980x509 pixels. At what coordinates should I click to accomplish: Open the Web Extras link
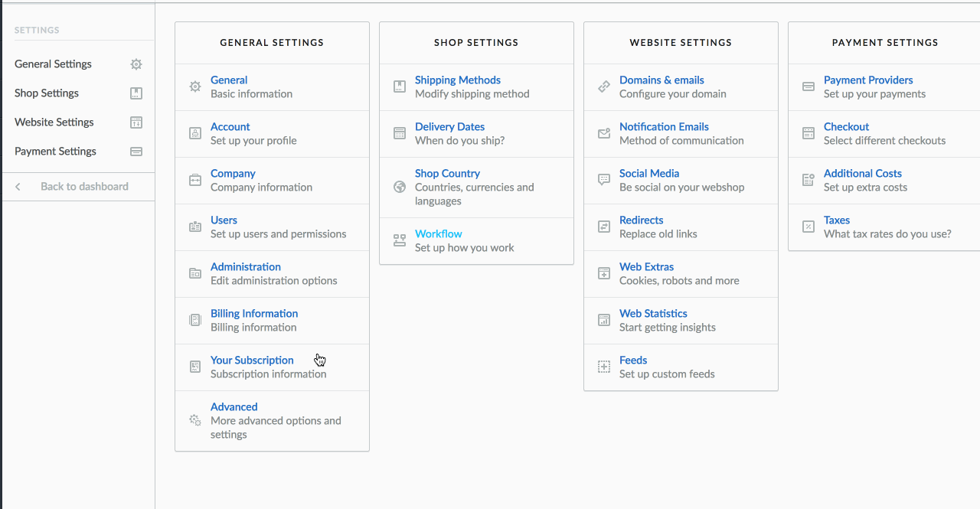(x=647, y=267)
